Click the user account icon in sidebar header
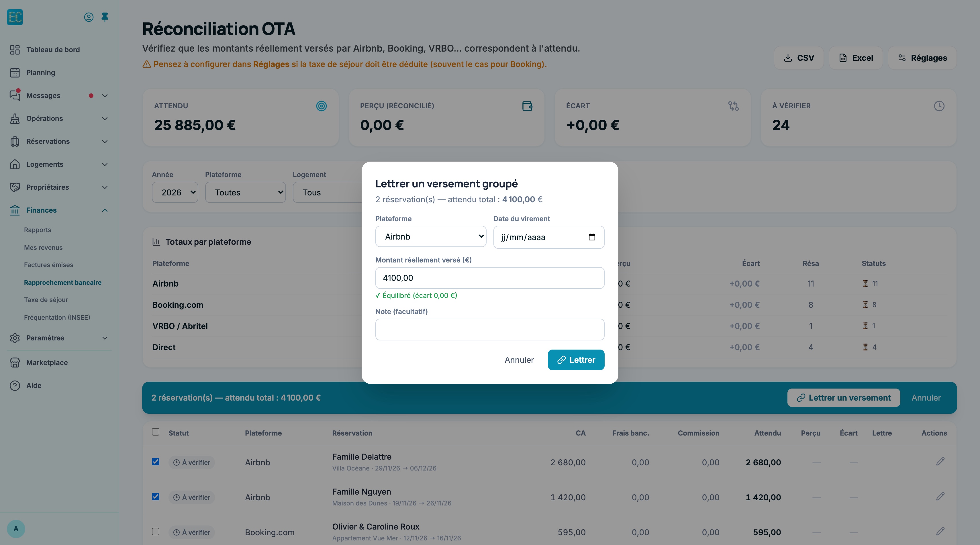 click(x=89, y=17)
